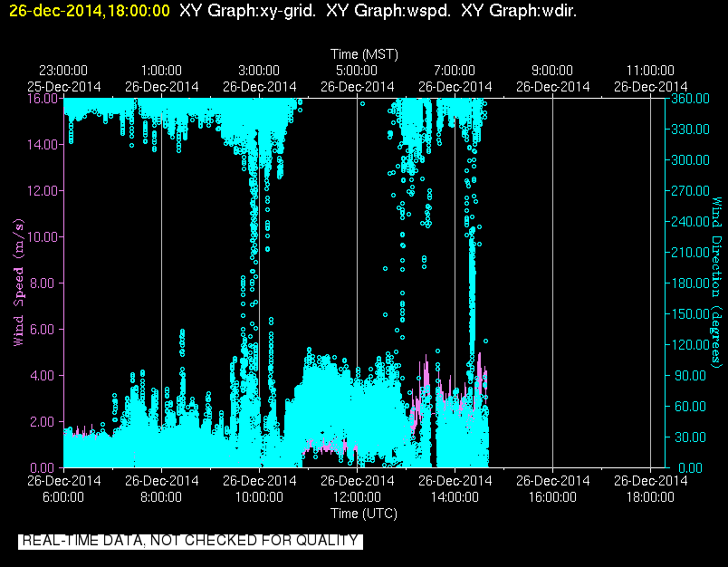Click the "Time (UTC)" axis title
Image resolution: width=728 pixels, height=567 pixels.
pos(364,514)
